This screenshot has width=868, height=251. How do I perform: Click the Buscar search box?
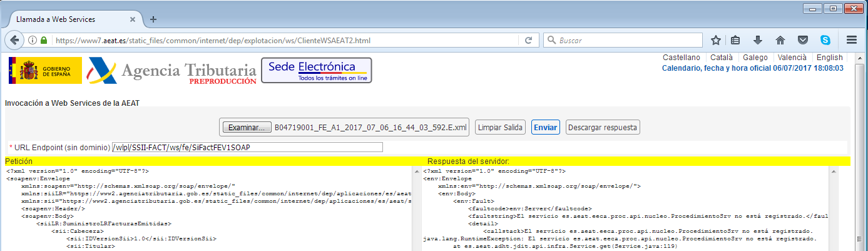coord(624,40)
